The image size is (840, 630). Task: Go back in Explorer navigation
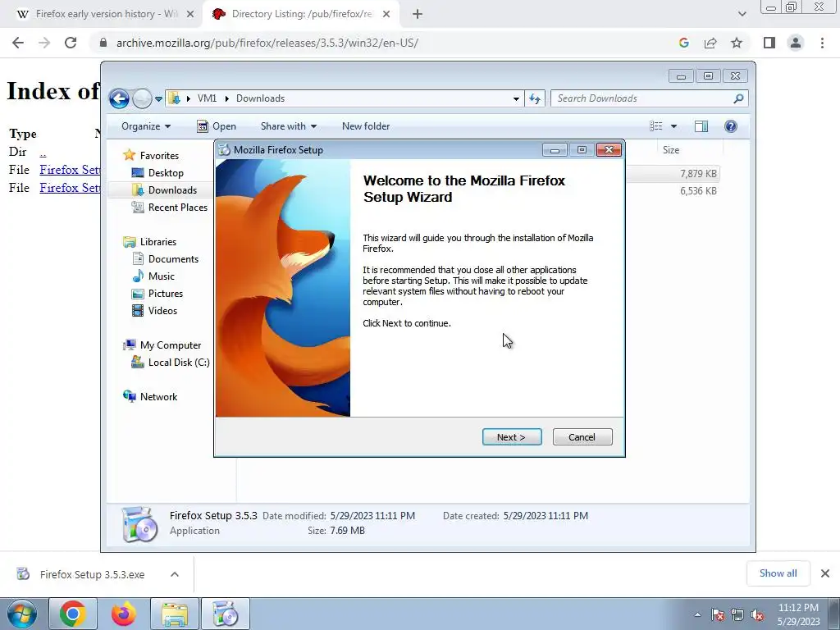(x=119, y=98)
